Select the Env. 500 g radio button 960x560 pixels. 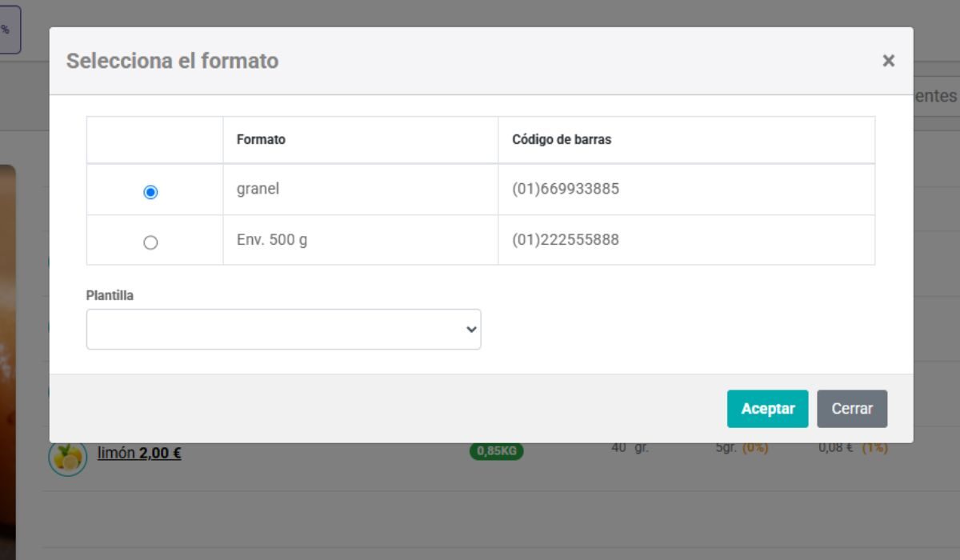(150, 240)
